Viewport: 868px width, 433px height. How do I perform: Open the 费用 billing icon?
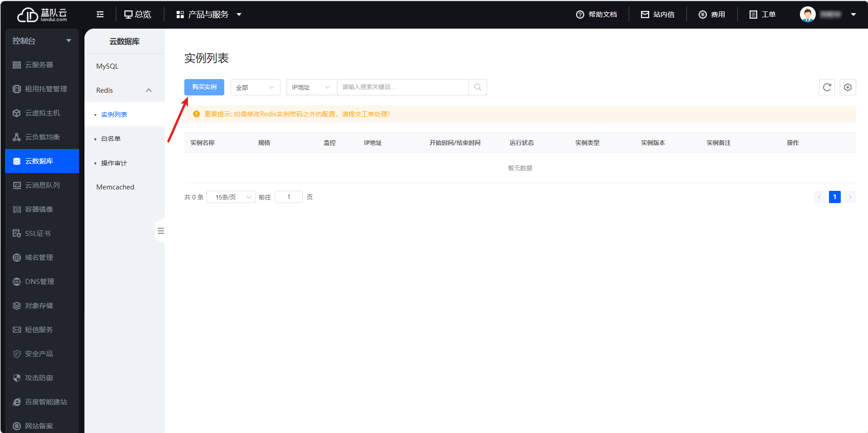pyautogui.click(x=712, y=14)
